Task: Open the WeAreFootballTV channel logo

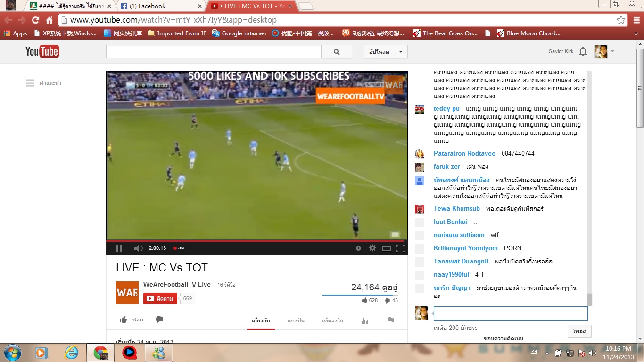Action: pyautogui.click(x=127, y=293)
